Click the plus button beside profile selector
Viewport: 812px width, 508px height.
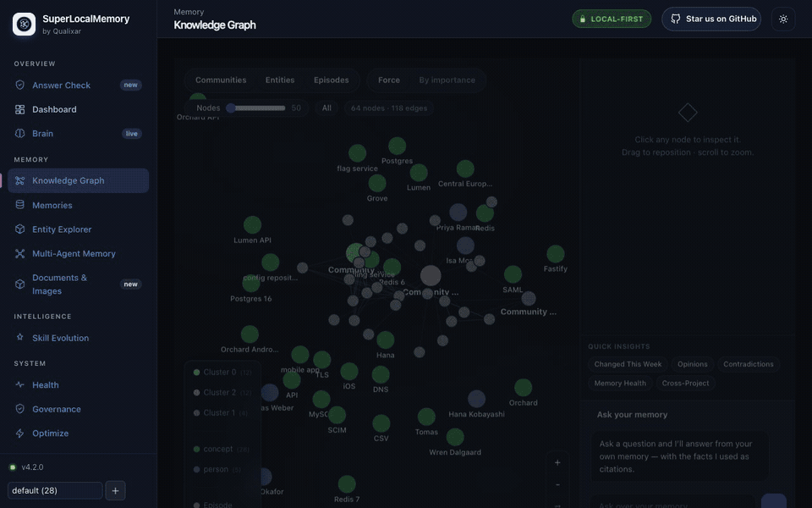[x=116, y=490]
